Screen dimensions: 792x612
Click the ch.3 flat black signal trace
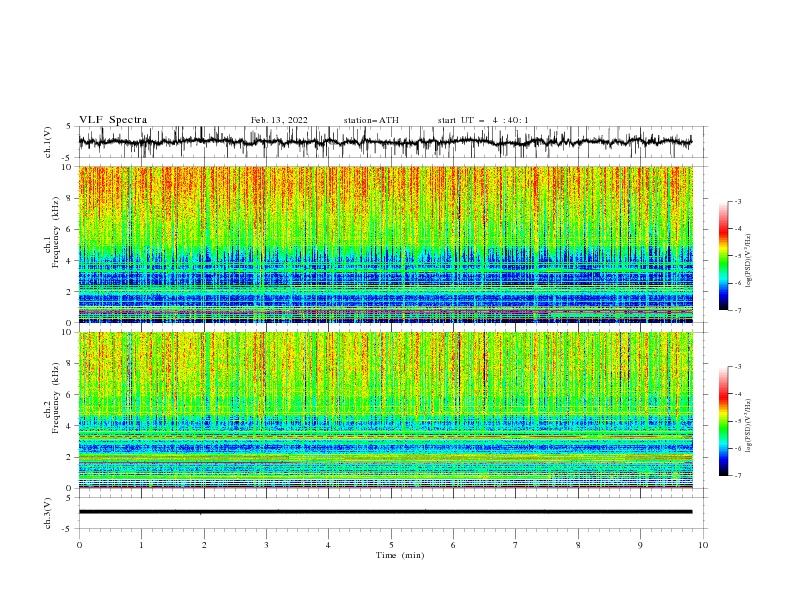(385, 512)
